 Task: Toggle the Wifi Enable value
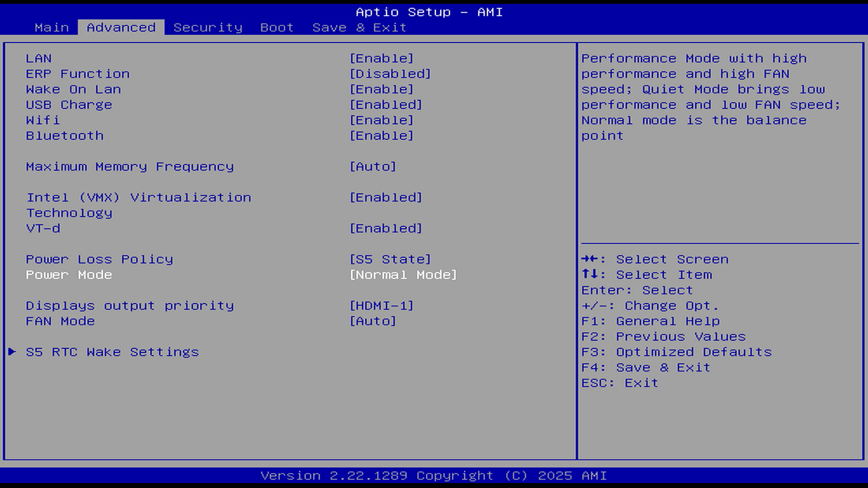[381, 120]
